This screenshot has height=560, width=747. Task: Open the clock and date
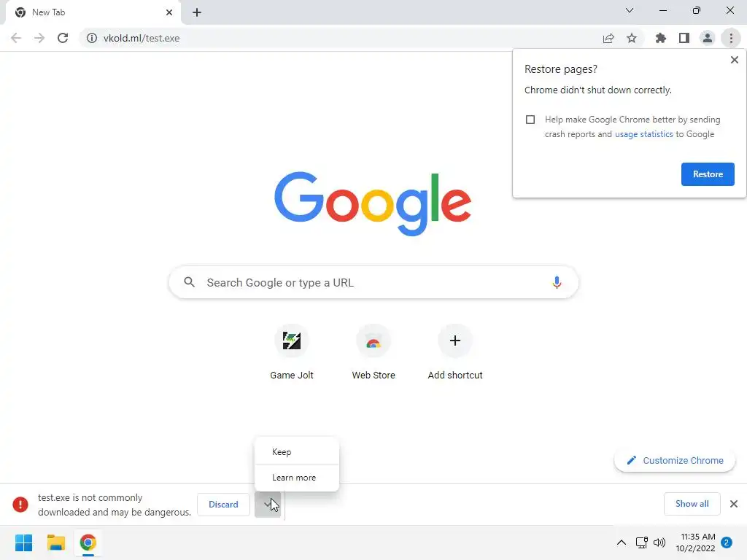click(695, 542)
